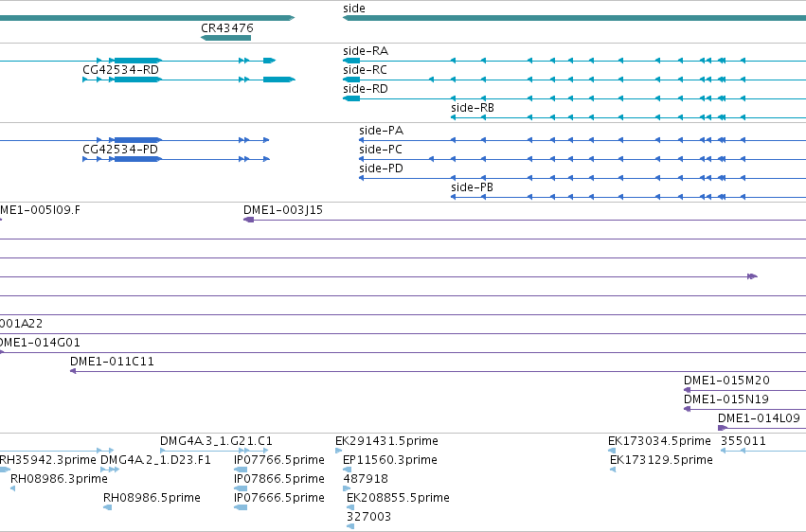Select the side-PB protein label
This screenshot has height=532, width=806.
pos(472,187)
